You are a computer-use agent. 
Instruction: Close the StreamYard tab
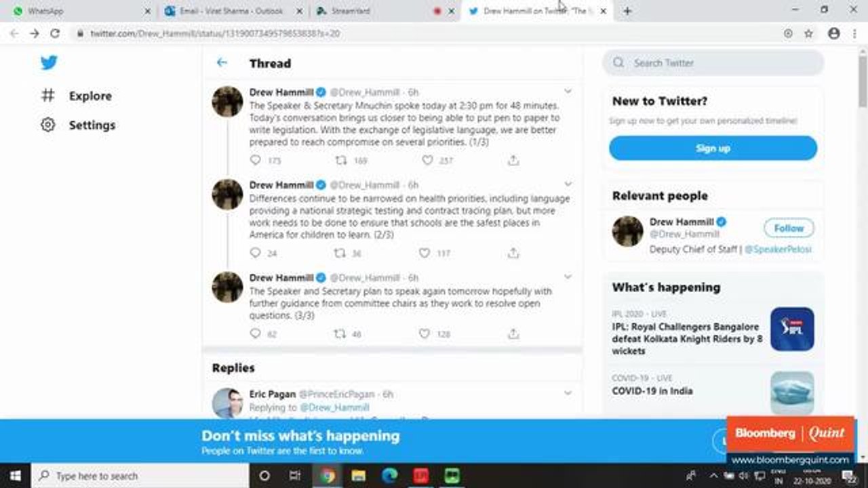point(451,11)
